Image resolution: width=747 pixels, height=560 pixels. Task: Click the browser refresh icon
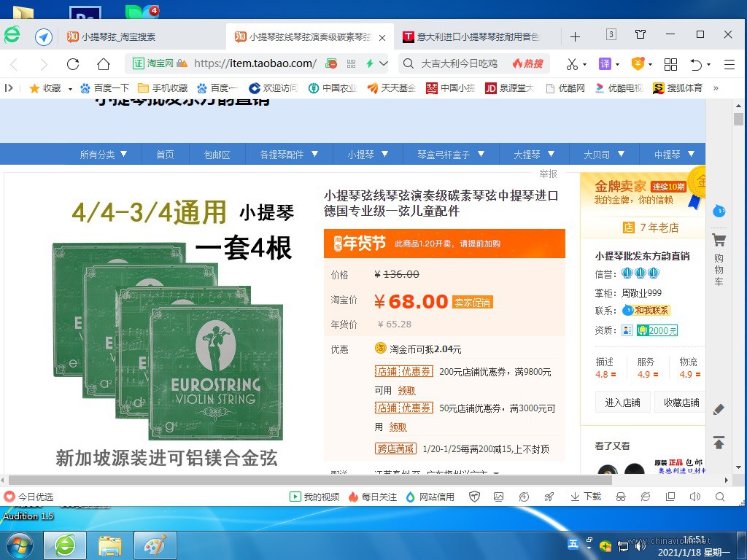[73, 64]
